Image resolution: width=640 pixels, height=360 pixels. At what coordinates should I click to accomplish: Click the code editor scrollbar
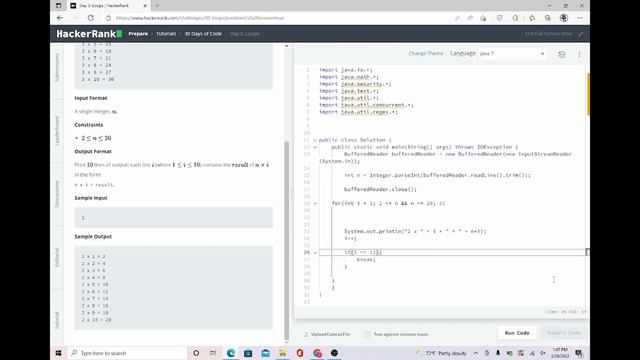click(588, 94)
